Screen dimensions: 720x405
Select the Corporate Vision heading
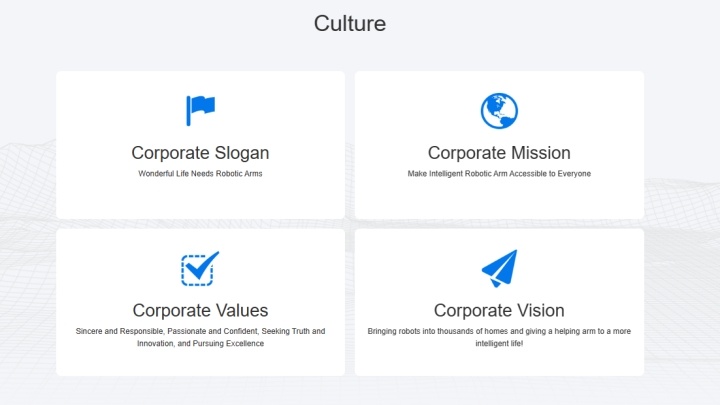(499, 310)
